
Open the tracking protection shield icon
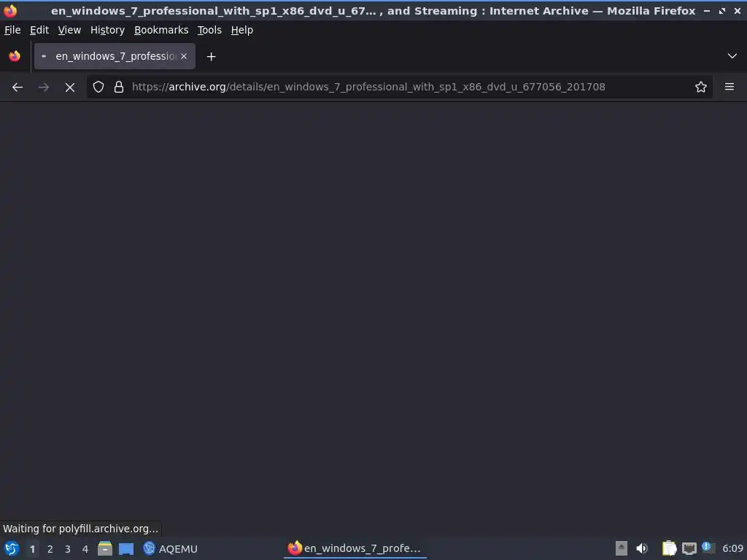[98, 87]
